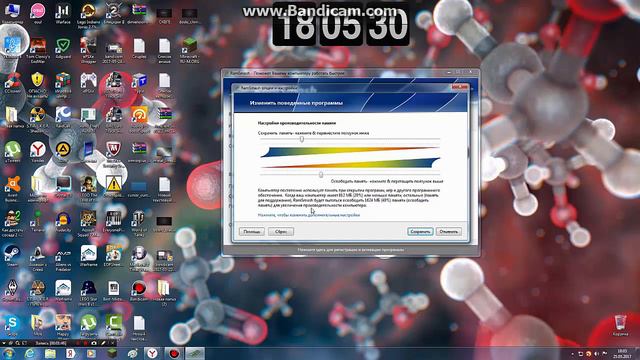The image size is (640, 360).
Task: Close the RamSmash options dialog
Action: 460,87
